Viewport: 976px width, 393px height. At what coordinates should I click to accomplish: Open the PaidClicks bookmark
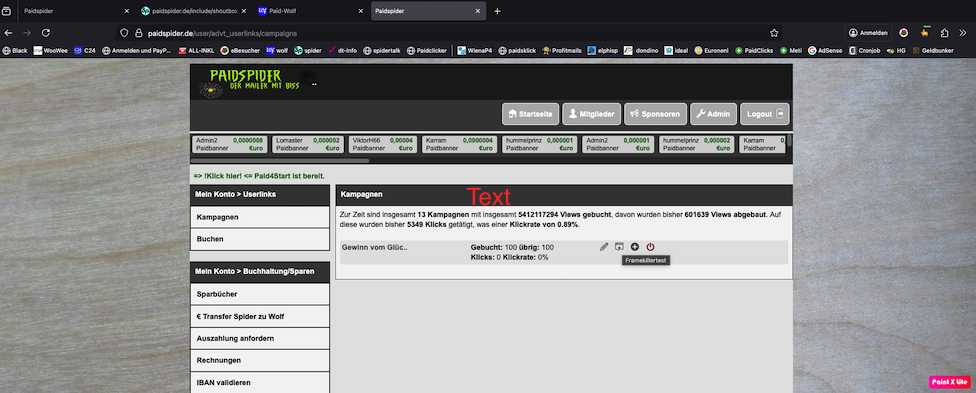(754, 50)
